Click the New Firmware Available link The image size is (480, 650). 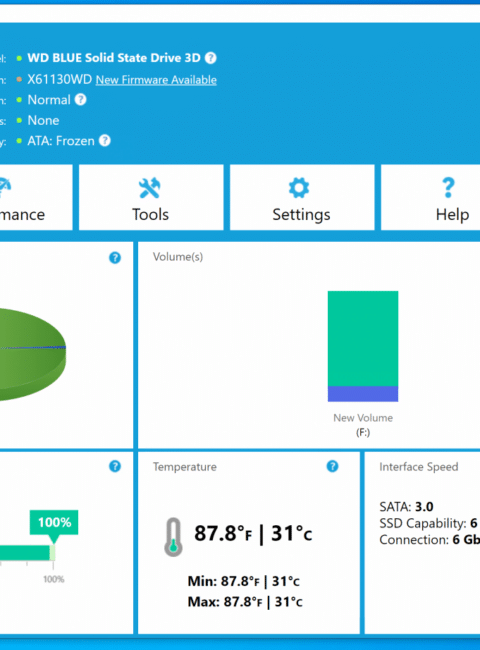click(156, 80)
